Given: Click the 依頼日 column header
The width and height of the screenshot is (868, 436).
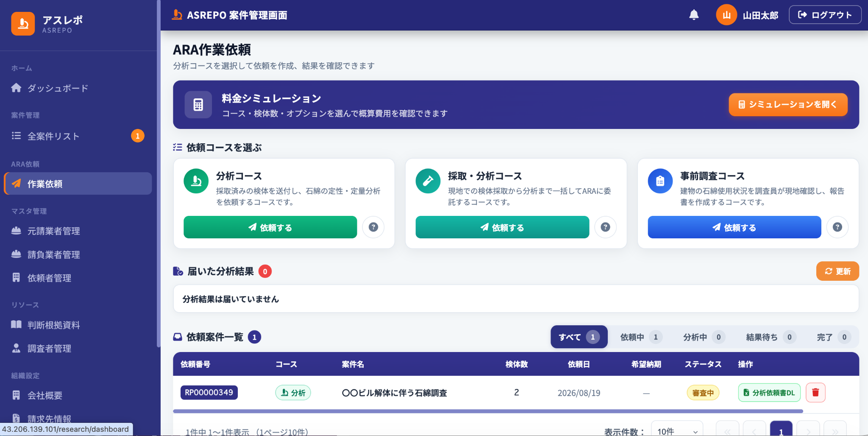Looking at the screenshot, I should [x=579, y=364].
